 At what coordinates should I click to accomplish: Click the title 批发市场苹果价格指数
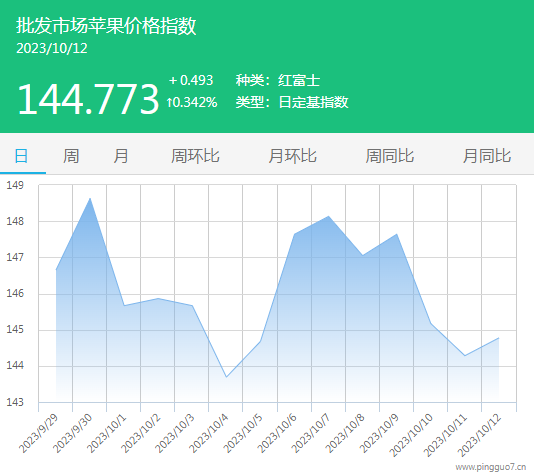[106, 26]
